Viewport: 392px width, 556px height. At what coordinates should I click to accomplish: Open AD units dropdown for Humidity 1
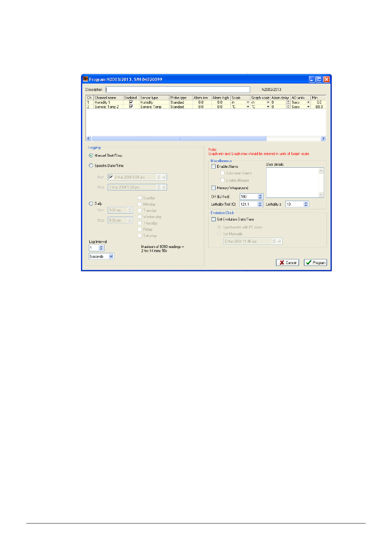tap(308, 102)
